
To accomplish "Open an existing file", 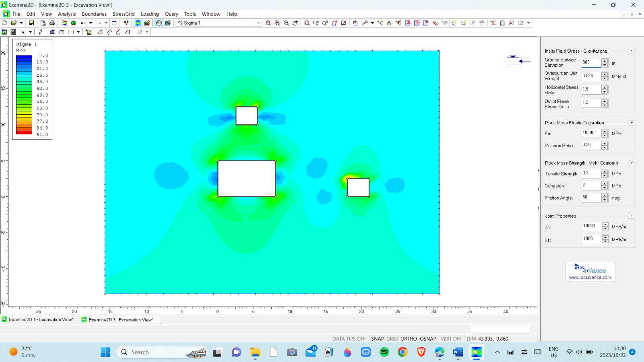I will pos(14,23).
